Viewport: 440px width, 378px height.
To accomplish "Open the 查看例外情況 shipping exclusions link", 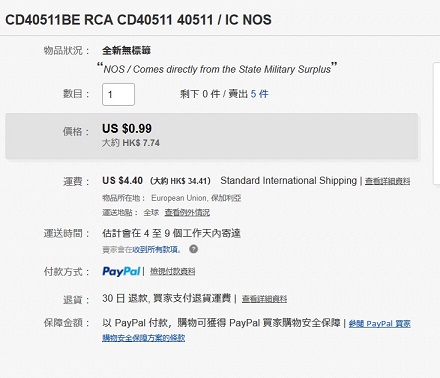I will [x=187, y=212].
